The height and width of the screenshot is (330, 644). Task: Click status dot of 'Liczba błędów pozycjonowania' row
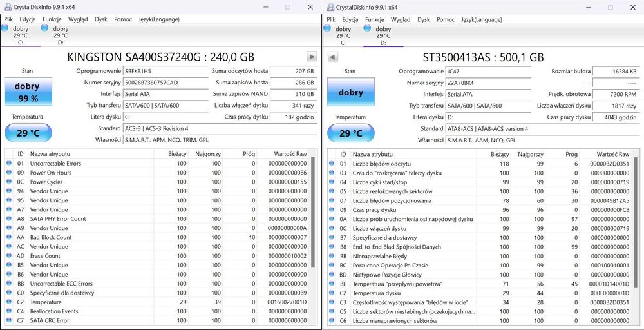pos(332,200)
